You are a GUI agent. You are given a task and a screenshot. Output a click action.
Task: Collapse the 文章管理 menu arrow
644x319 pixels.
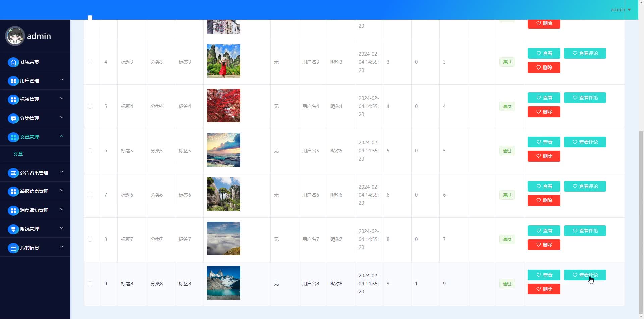(x=62, y=136)
